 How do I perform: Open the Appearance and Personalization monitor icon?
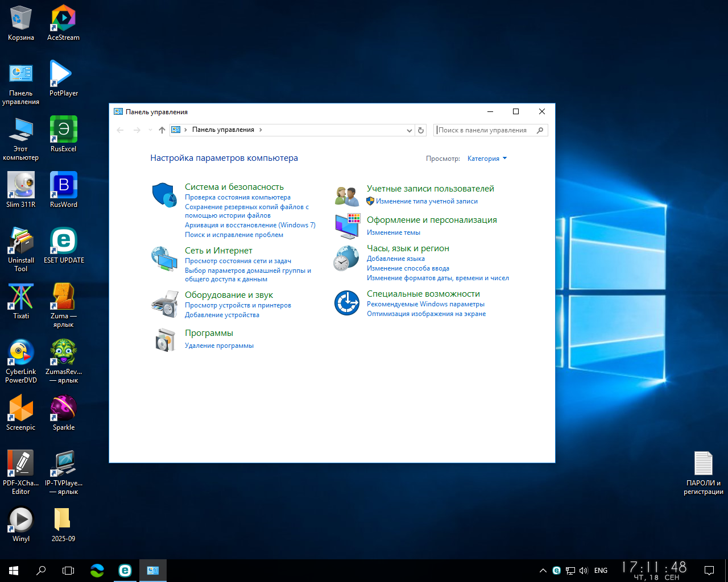click(x=347, y=226)
